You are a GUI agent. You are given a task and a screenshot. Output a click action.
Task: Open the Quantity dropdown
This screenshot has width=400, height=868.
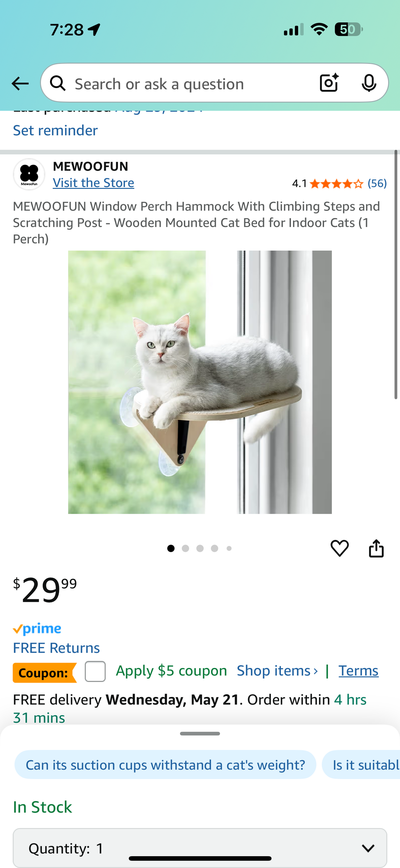200,848
